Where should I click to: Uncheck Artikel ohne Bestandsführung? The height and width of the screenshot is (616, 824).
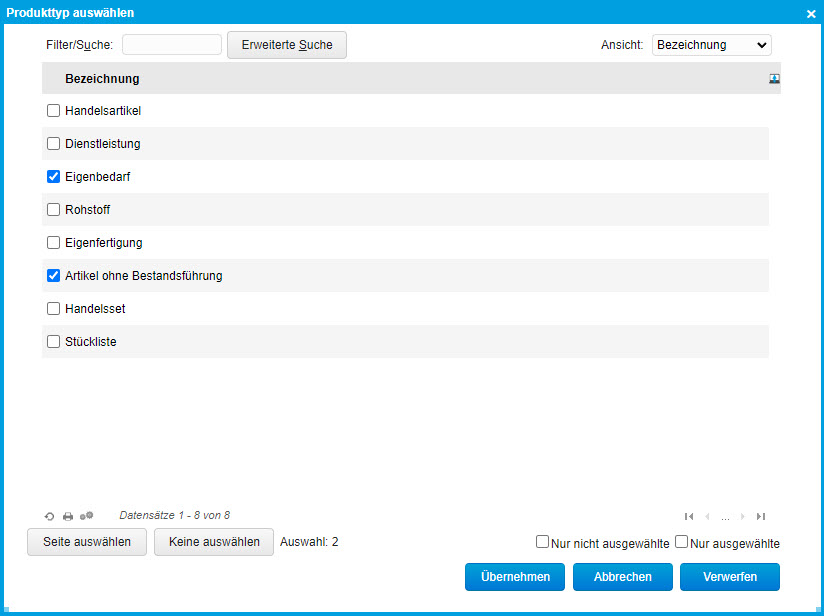(54, 276)
